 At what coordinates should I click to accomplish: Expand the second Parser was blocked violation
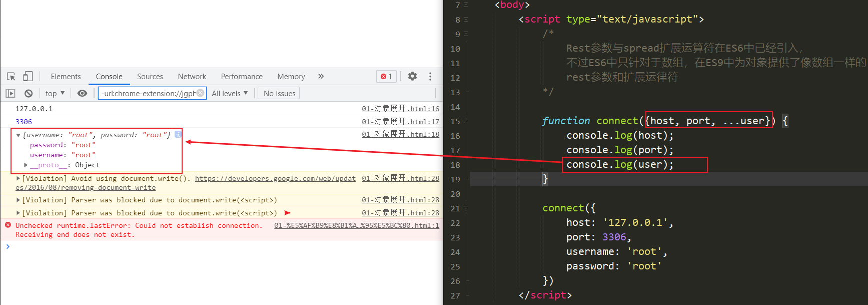point(18,213)
